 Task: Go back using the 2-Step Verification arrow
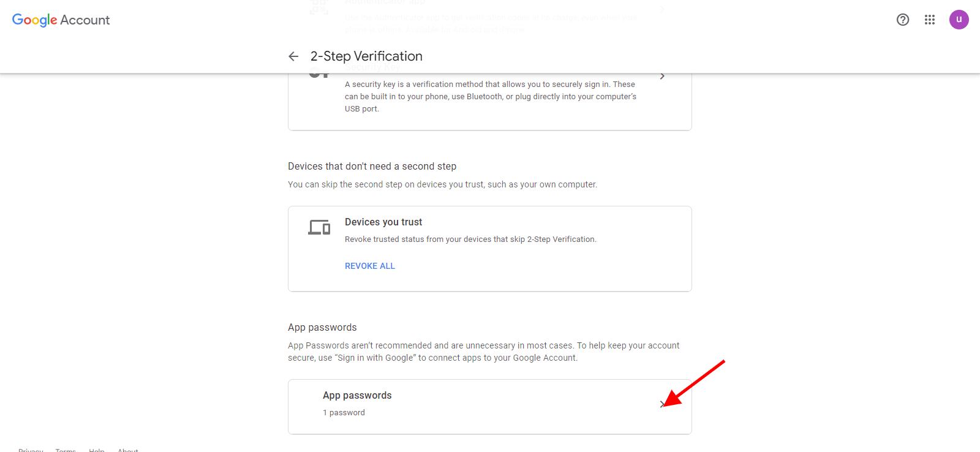click(293, 56)
